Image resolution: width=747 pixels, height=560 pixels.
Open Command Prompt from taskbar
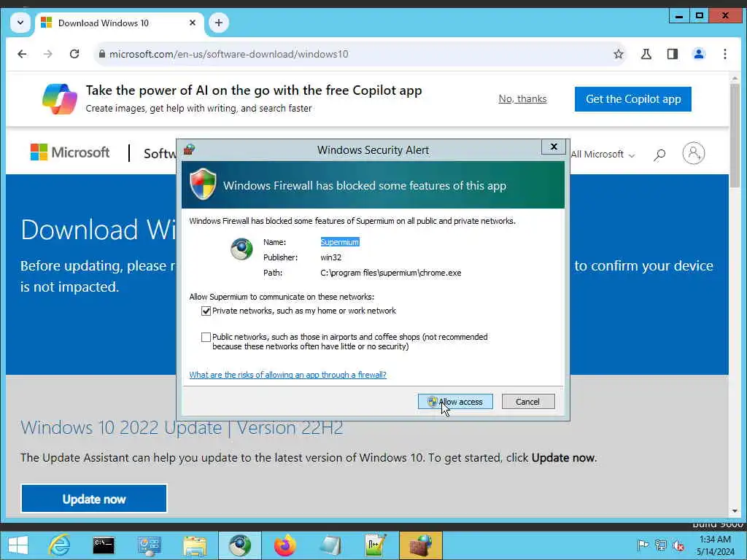(104, 545)
